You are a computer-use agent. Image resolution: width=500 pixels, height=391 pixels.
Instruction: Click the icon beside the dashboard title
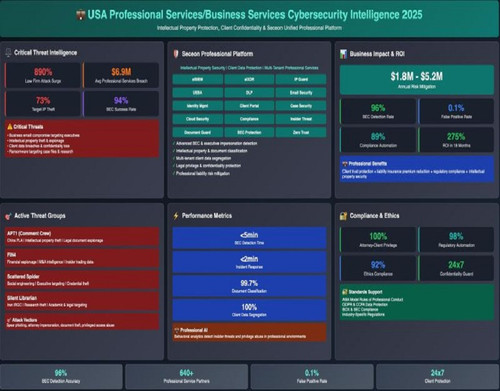click(x=80, y=15)
